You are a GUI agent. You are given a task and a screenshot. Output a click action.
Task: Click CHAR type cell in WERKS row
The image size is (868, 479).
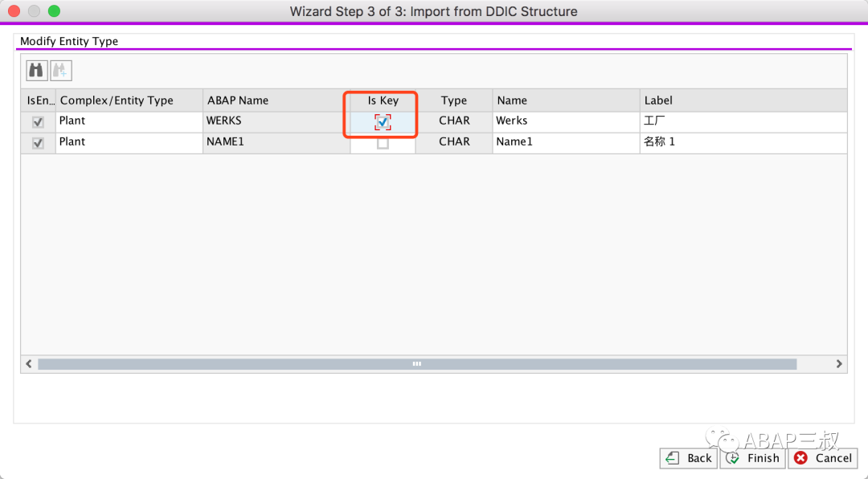click(x=454, y=122)
